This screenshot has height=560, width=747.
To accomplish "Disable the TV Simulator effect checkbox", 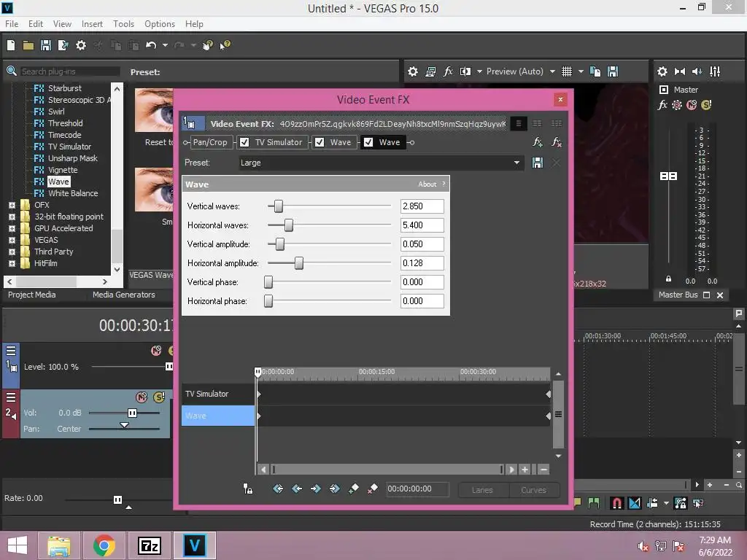I will (x=244, y=142).
